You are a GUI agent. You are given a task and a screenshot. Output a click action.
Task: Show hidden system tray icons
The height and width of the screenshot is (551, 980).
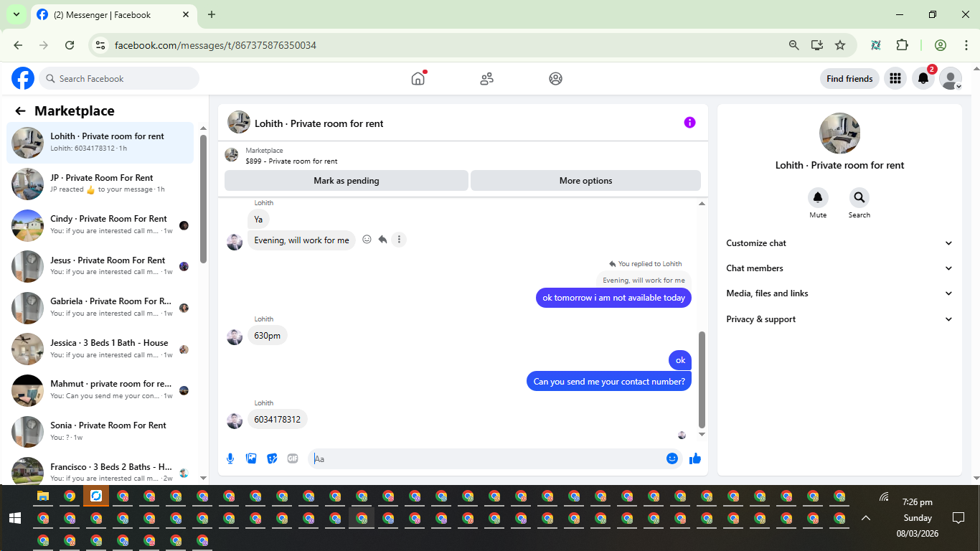pyautogui.click(x=866, y=518)
